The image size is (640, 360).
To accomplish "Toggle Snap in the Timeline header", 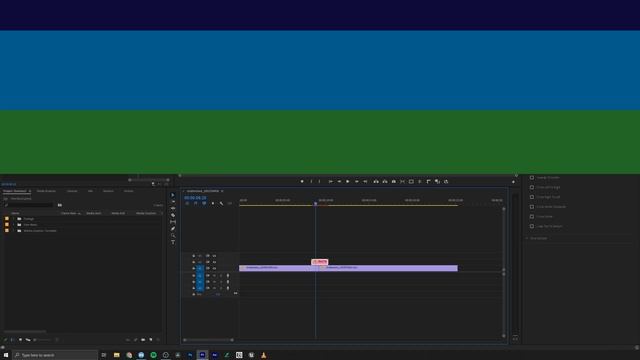I will click(195, 203).
